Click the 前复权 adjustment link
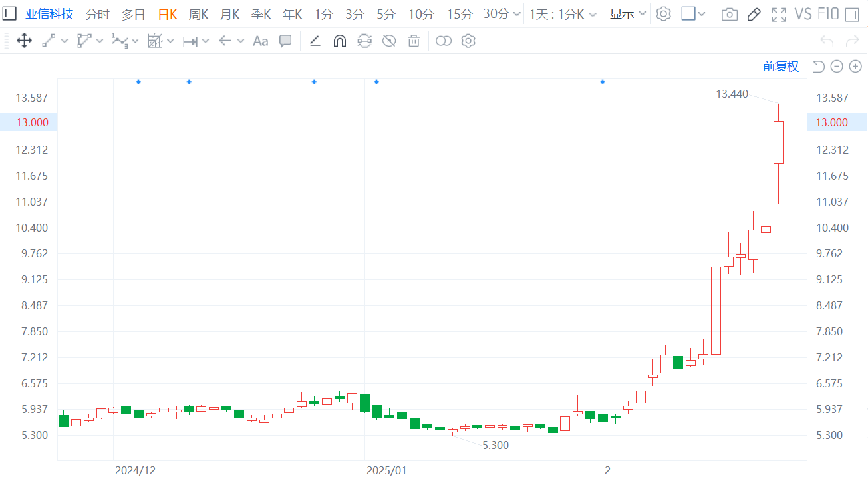 [781, 66]
